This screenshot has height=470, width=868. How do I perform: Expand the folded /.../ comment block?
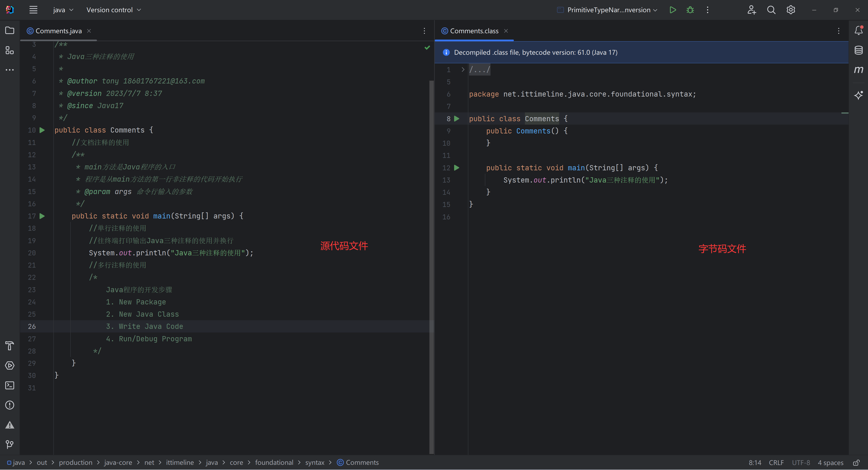coord(463,70)
